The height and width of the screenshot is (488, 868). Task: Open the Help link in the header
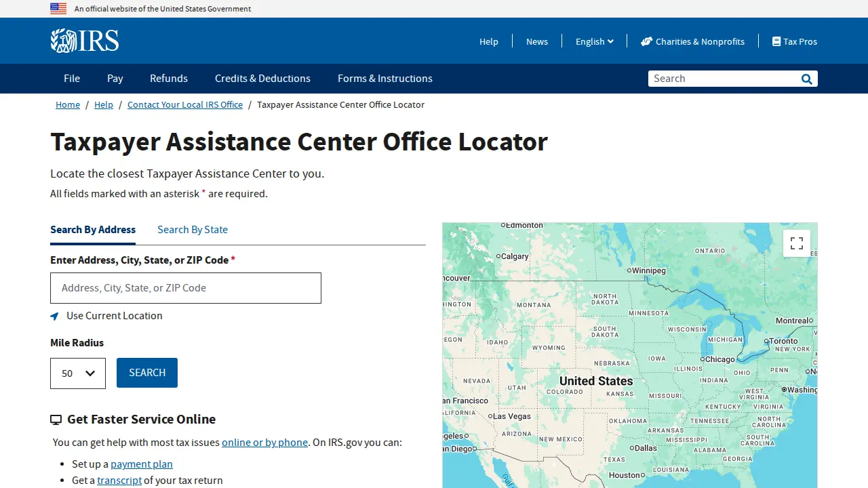489,41
